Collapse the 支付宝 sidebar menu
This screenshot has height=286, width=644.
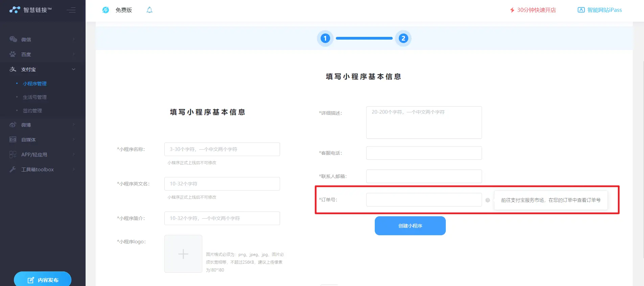[42, 69]
